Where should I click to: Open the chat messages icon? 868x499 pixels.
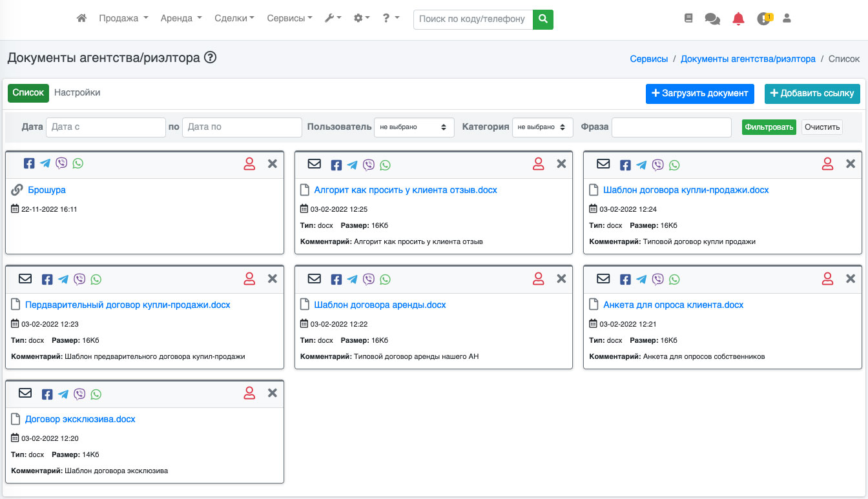tap(712, 19)
